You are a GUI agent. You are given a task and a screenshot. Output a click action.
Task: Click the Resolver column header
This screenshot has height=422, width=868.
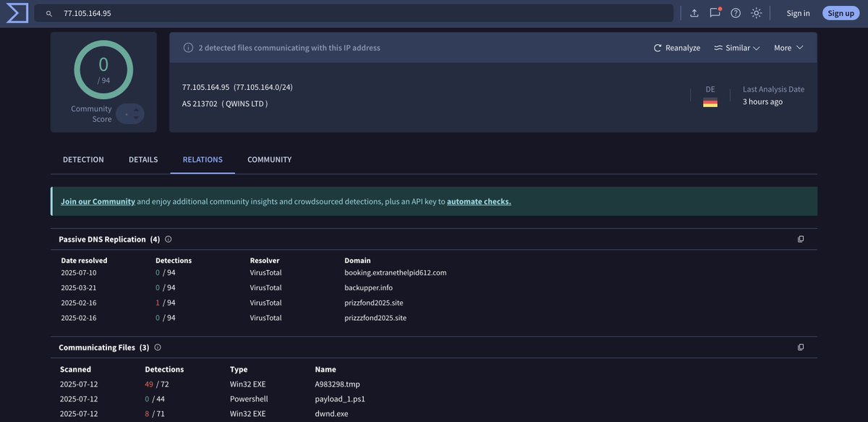coord(265,261)
